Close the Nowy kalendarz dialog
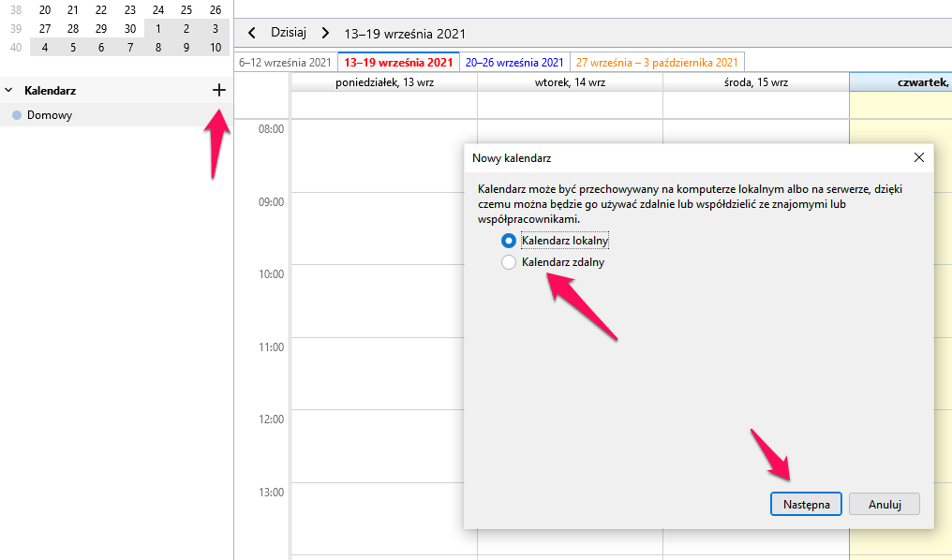952x560 pixels. click(x=918, y=157)
